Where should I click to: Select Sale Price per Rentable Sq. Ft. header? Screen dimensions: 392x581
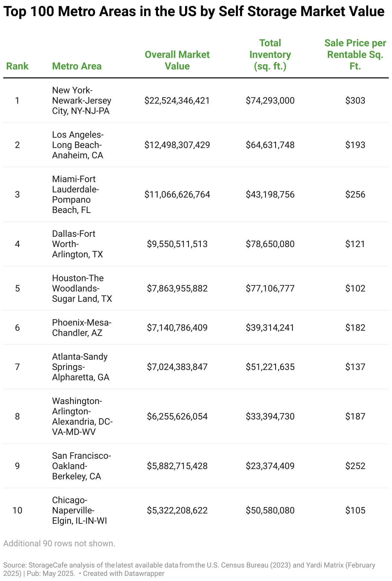click(x=355, y=54)
